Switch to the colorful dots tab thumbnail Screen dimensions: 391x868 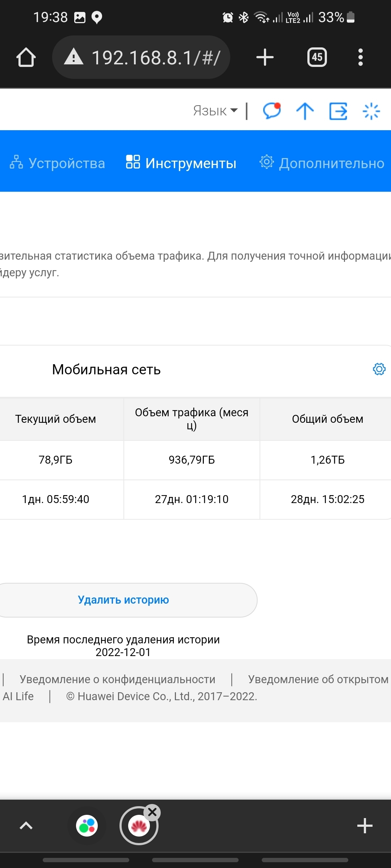click(x=87, y=826)
